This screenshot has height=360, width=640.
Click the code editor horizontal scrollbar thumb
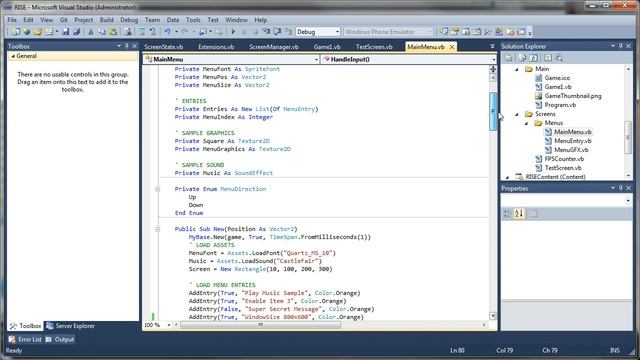coord(260,325)
